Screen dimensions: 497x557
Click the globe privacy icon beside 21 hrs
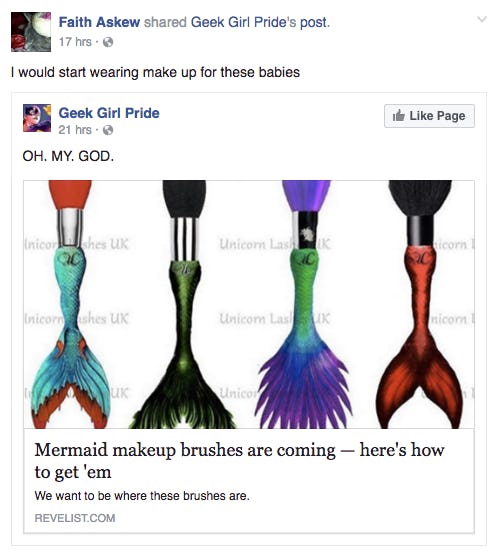coord(108,130)
